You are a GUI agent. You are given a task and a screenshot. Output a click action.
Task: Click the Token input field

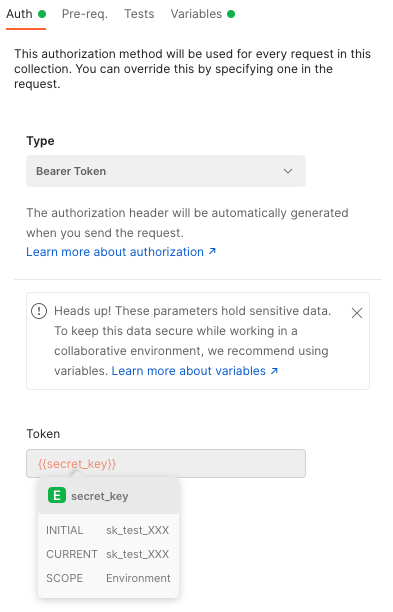click(166, 464)
